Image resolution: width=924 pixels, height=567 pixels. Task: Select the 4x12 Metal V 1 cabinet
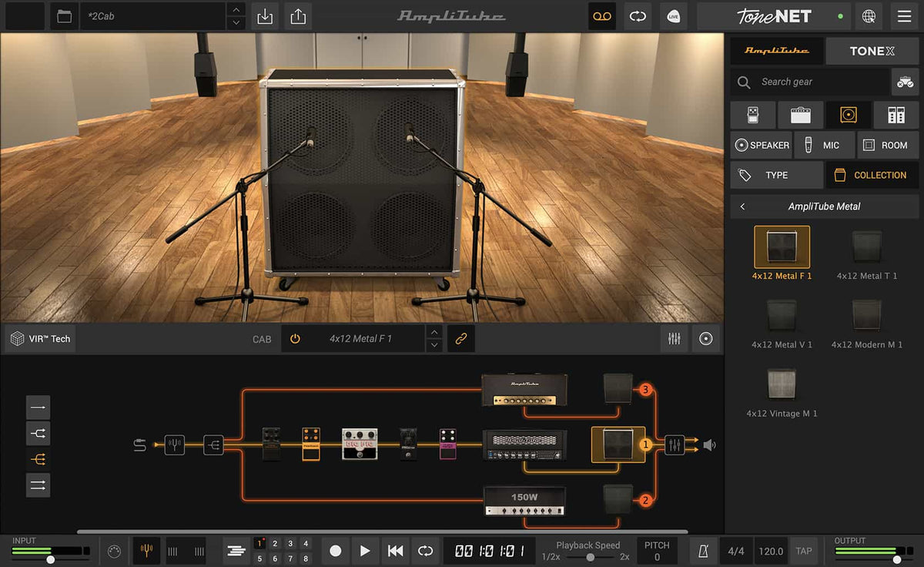[x=782, y=323]
